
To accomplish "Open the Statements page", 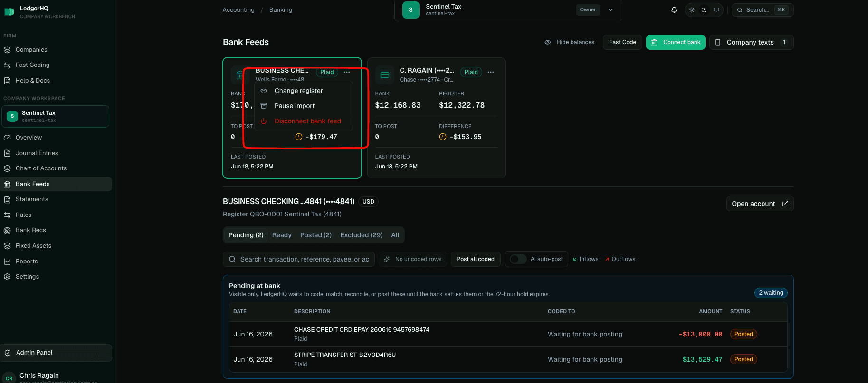I will pyautogui.click(x=56, y=199).
